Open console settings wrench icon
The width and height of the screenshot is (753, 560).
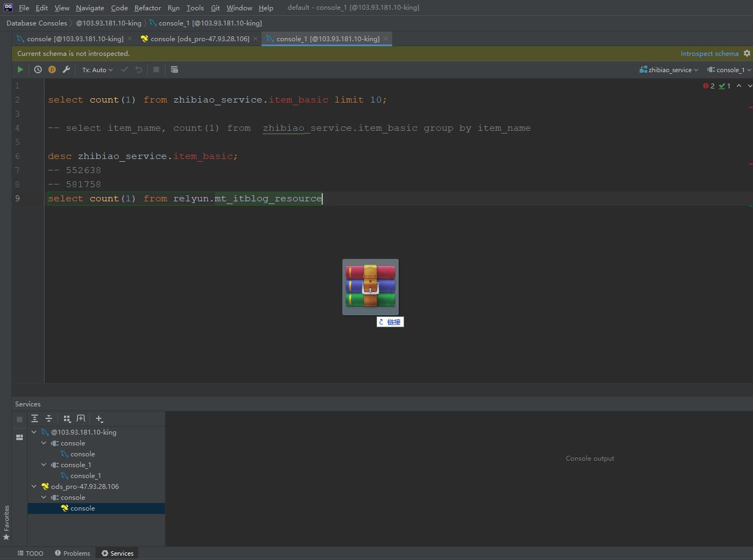click(x=66, y=69)
